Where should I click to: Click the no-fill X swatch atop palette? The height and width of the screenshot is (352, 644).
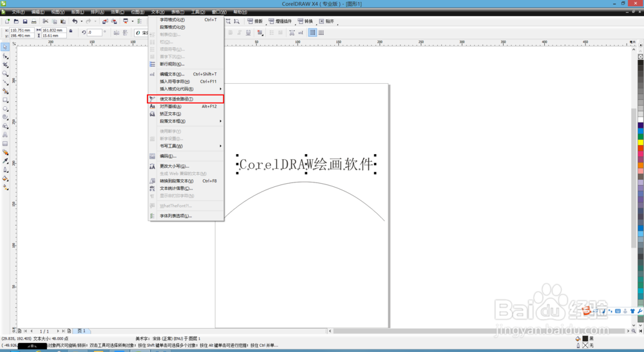(640, 56)
